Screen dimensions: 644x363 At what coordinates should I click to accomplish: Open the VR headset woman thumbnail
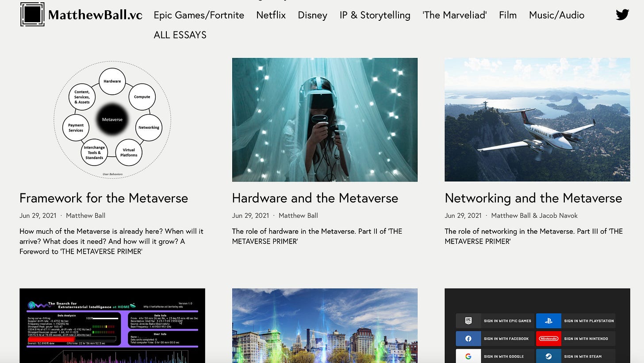325,120
